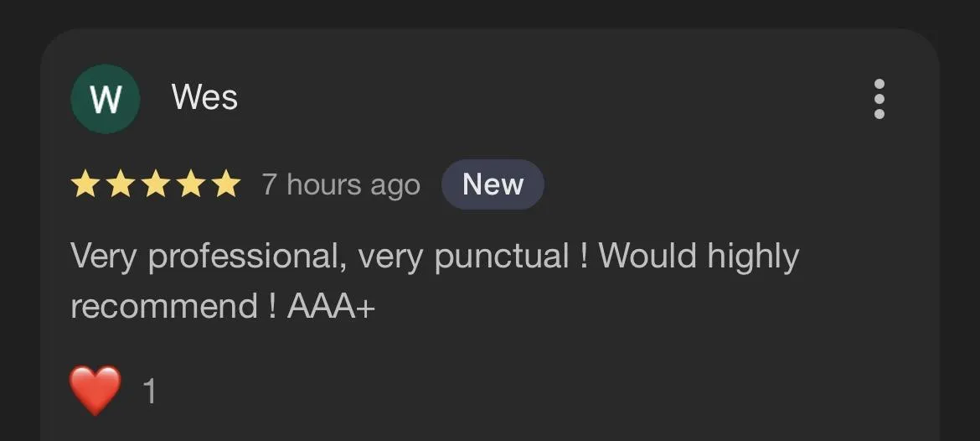
Task: Click the New badge
Action: (493, 184)
